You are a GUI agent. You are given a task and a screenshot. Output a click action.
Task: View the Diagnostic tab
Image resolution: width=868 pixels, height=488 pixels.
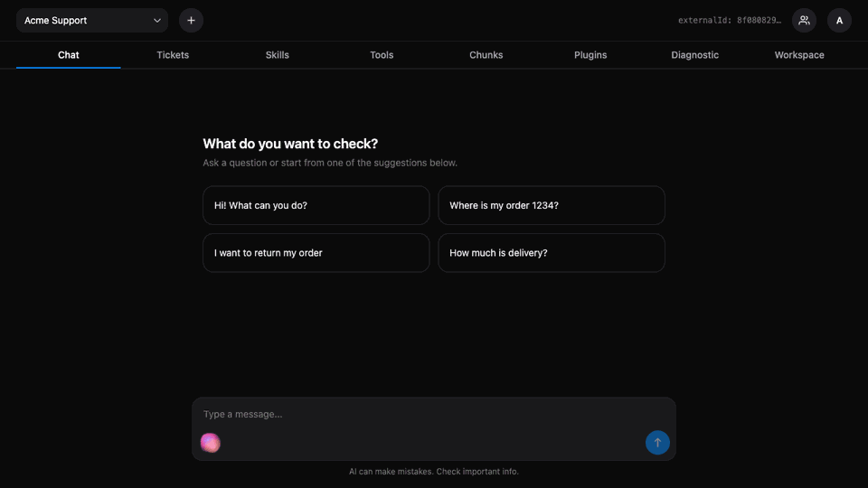tap(694, 55)
